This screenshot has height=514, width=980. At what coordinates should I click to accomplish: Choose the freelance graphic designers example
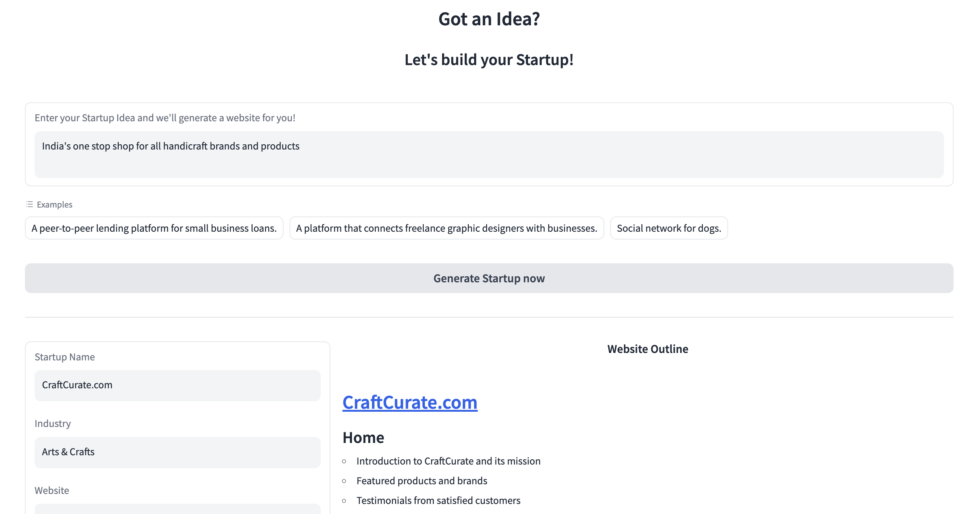(446, 228)
